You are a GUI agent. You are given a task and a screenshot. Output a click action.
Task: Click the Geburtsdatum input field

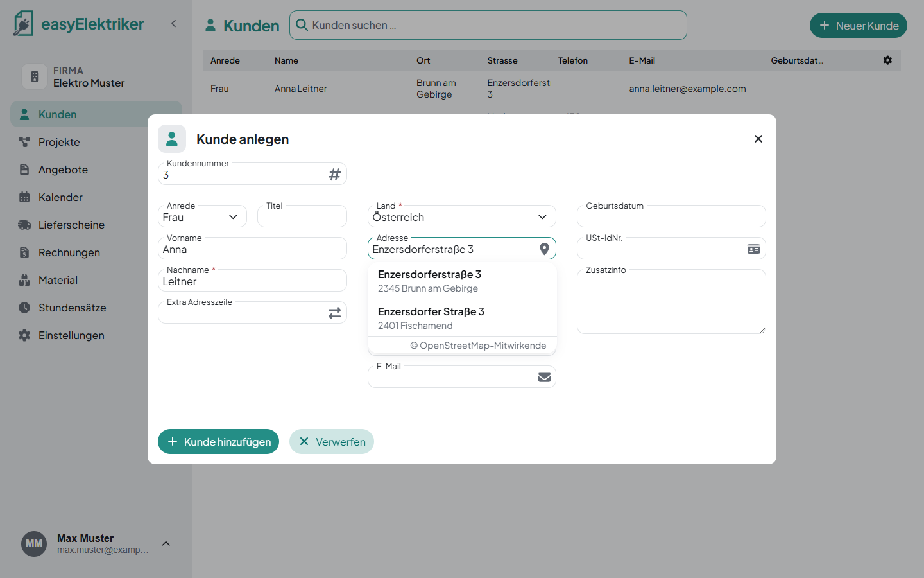671,216
